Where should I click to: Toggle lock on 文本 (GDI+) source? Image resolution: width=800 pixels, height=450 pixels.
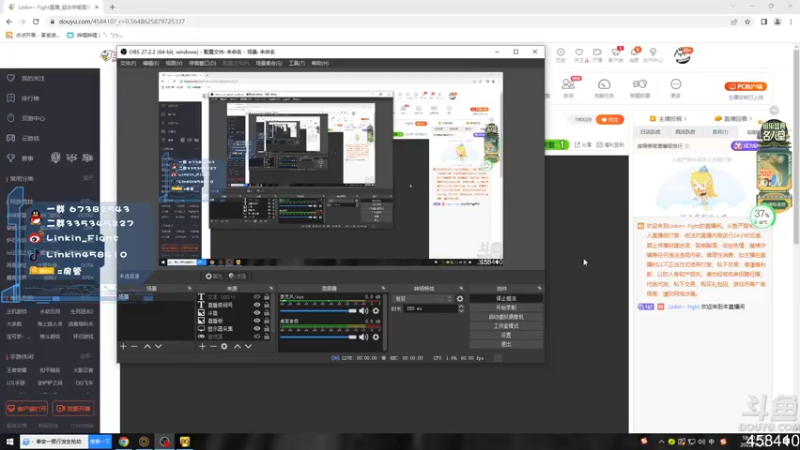point(266,297)
